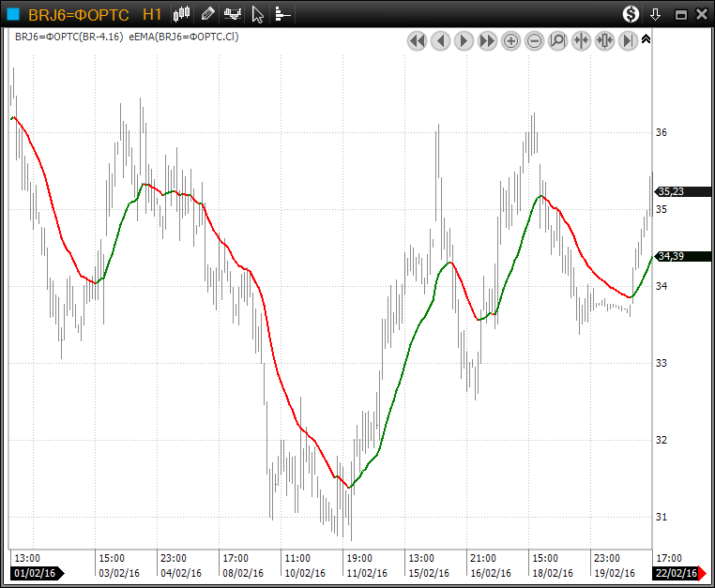This screenshot has height=588, width=715.
Task: Select the arrow cursor pointer tool
Action: (258, 14)
